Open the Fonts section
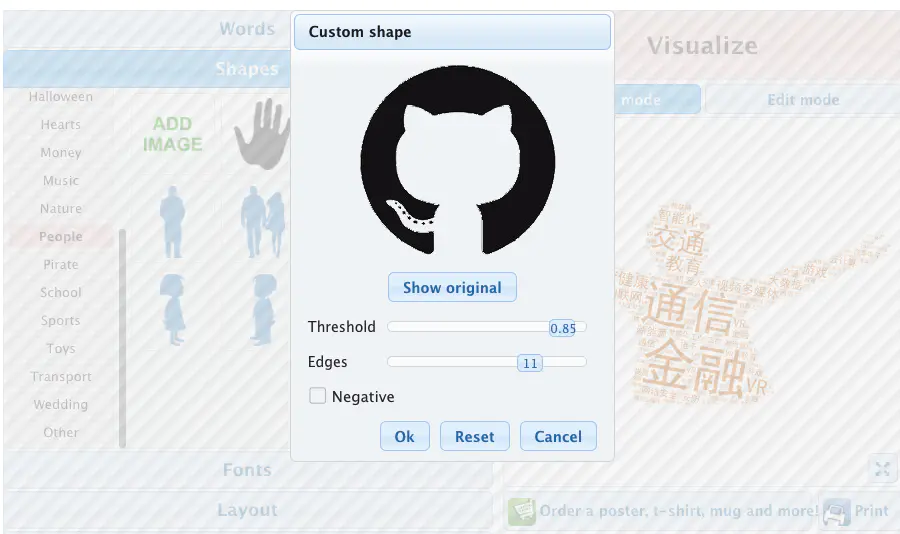 (248, 470)
